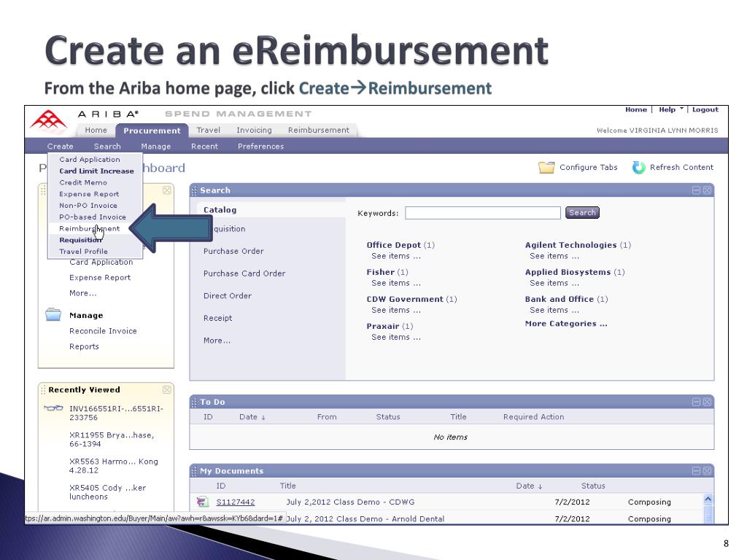
Task: Switch to the Travel tab
Action: coord(208,130)
